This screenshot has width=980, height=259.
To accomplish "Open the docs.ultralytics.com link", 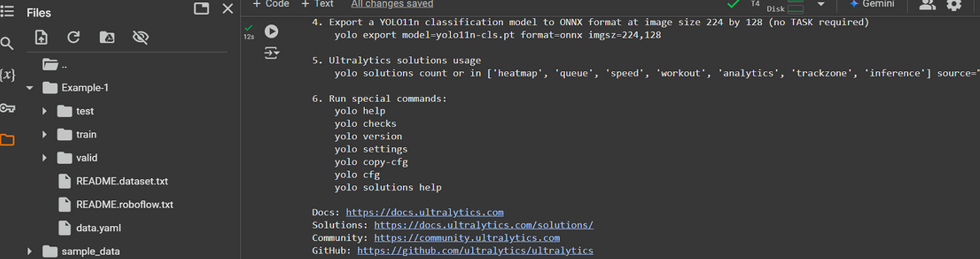I will tap(425, 213).
